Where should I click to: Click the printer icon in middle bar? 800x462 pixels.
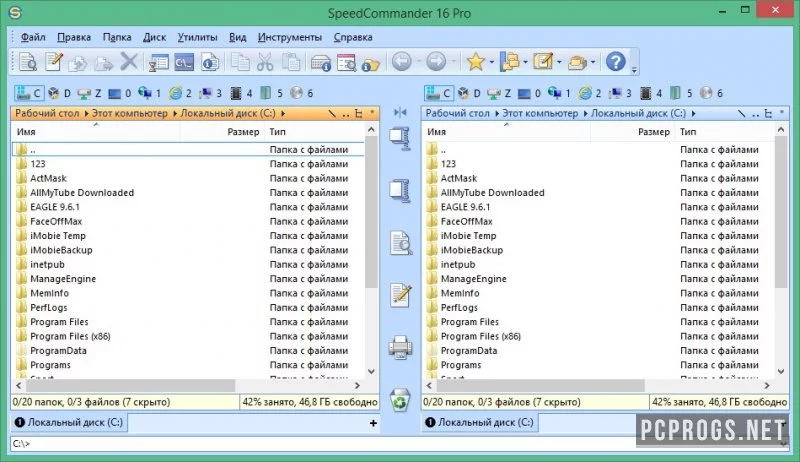[401, 347]
